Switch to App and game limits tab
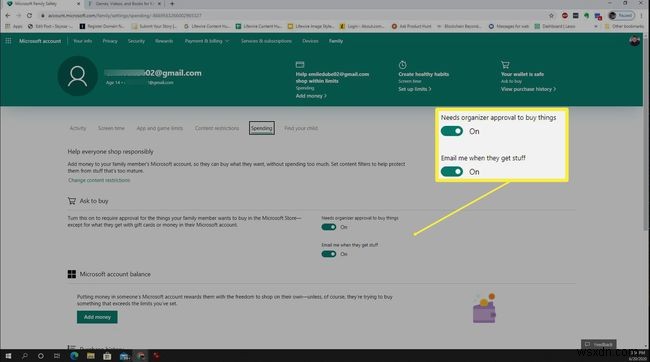This screenshot has height=362, width=650. 160,128
